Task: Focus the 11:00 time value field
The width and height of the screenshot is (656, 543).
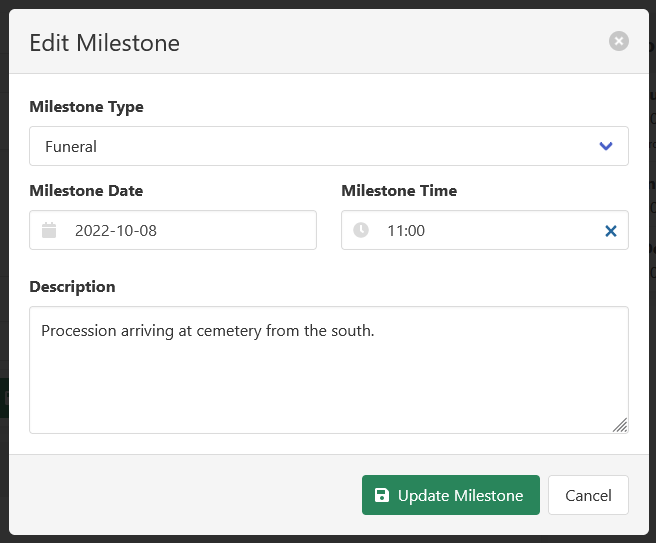Action: [x=480, y=230]
